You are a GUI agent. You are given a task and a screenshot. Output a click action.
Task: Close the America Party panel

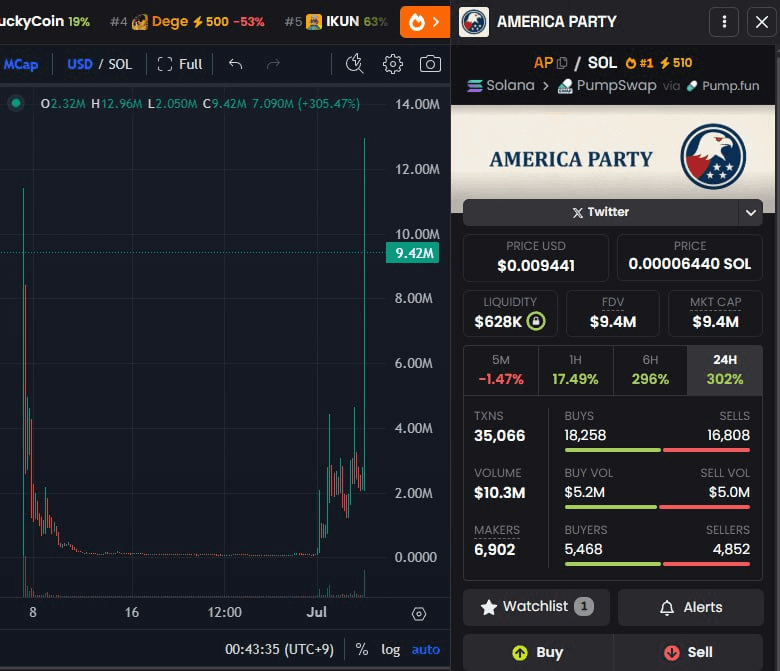pyautogui.click(x=762, y=22)
